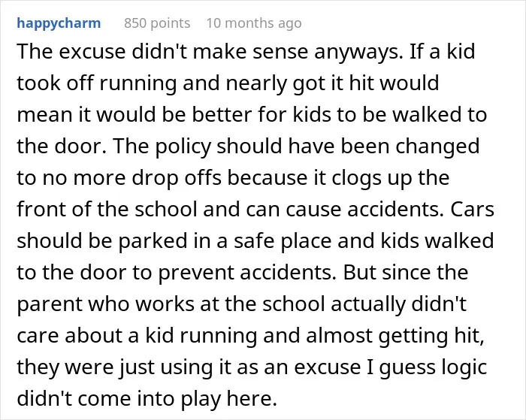Place the cursor on the word front

(38, 209)
